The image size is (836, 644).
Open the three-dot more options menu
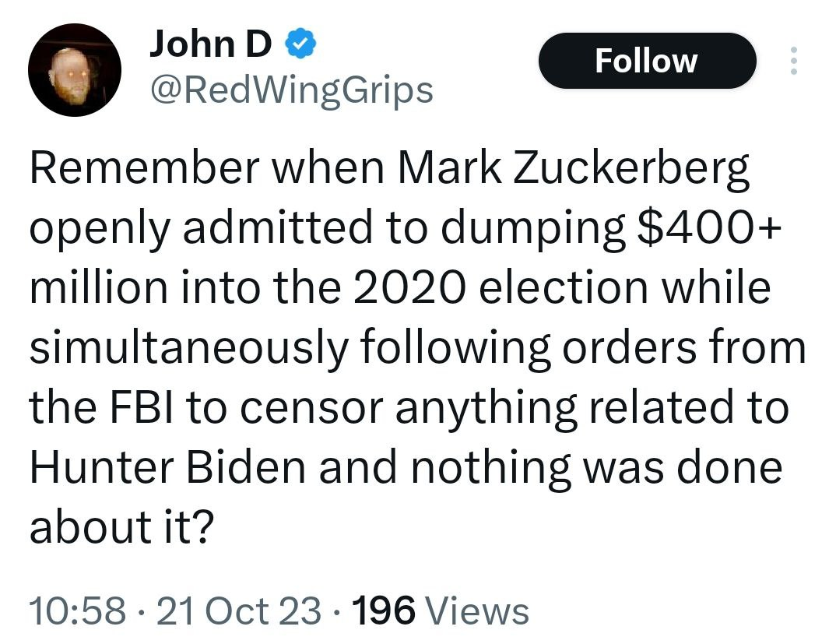[793, 62]
